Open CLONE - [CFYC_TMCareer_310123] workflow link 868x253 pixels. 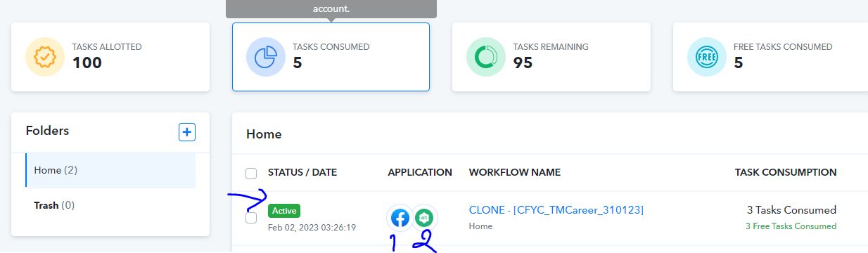[556, 209]
